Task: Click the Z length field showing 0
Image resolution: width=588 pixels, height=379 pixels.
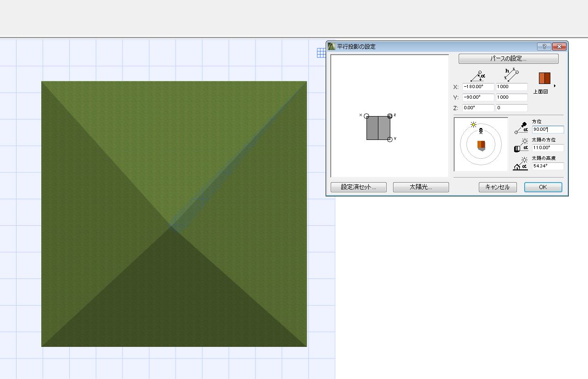Action: pos(511,108)
